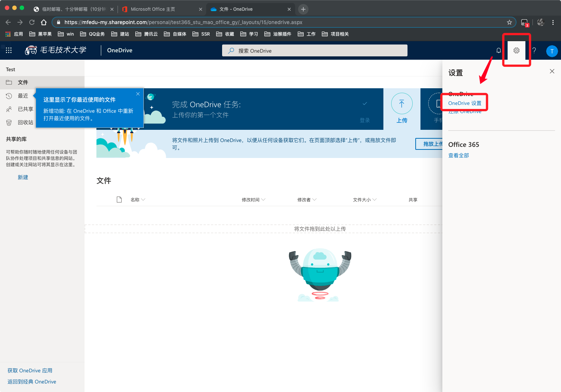Close the 文件 - OneDrive tab
This screenshot has height=392, width=561.
tap(289, 9)
